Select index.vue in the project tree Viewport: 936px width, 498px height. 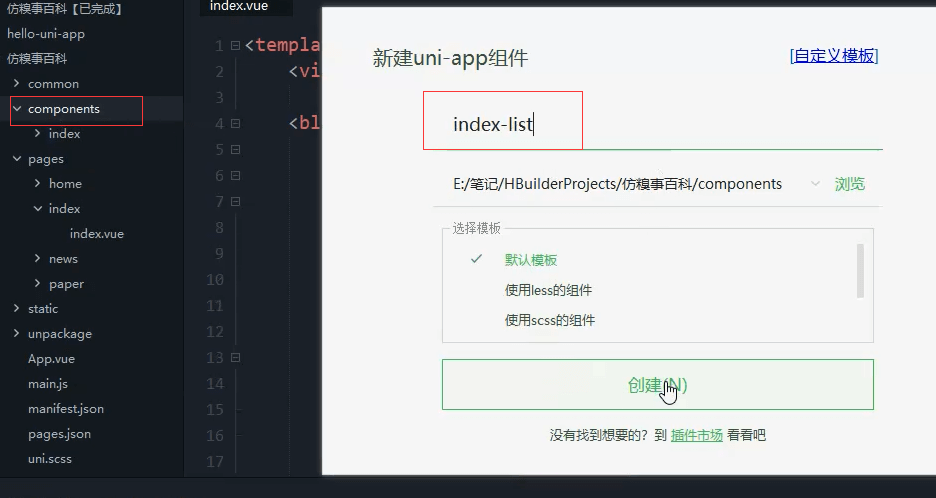[x=97, y=233]
